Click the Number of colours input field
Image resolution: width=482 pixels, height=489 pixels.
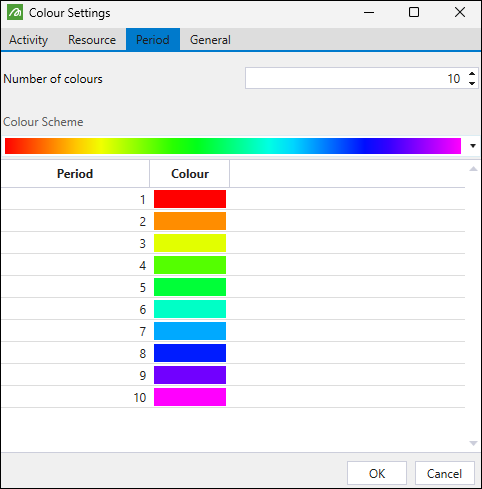pos(355,78)
